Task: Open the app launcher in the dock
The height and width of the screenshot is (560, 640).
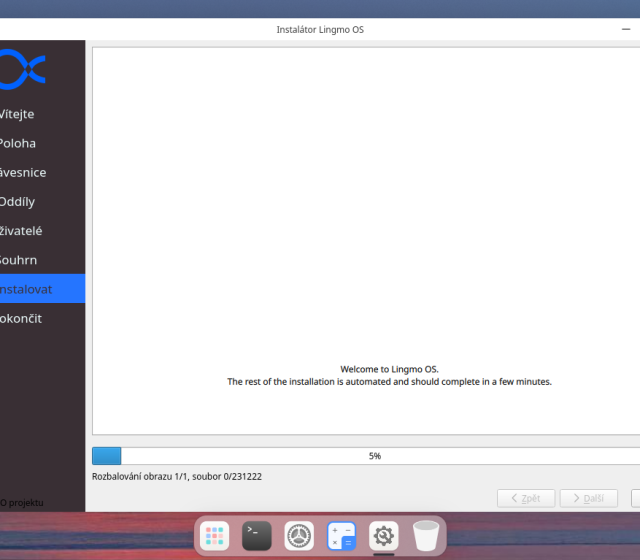Action: [214, 536]
